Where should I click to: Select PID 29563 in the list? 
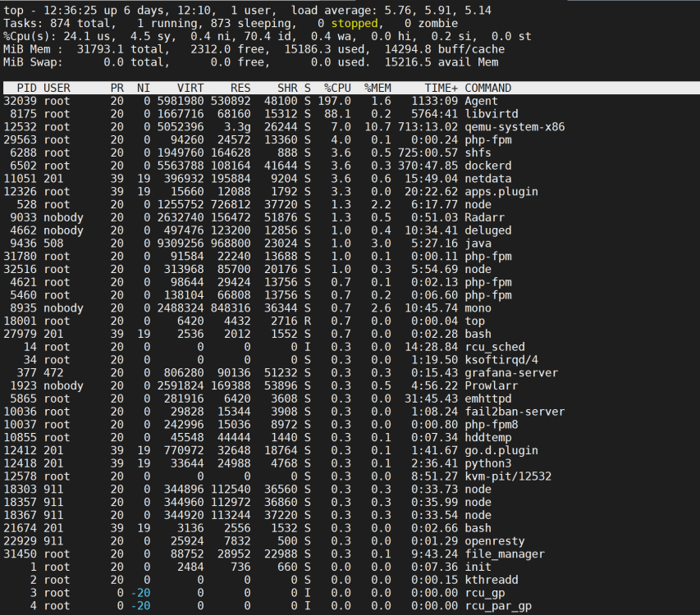(x=20, y=139)
